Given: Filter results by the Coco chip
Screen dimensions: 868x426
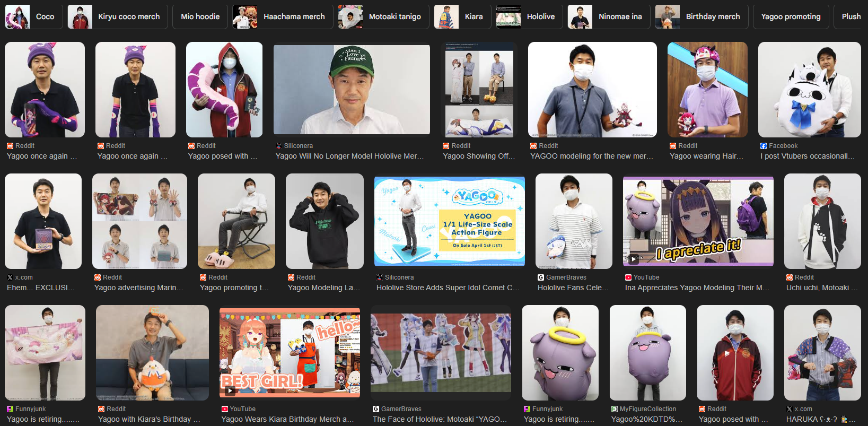Looking at the screenshot, I should (x=33, y=16).
